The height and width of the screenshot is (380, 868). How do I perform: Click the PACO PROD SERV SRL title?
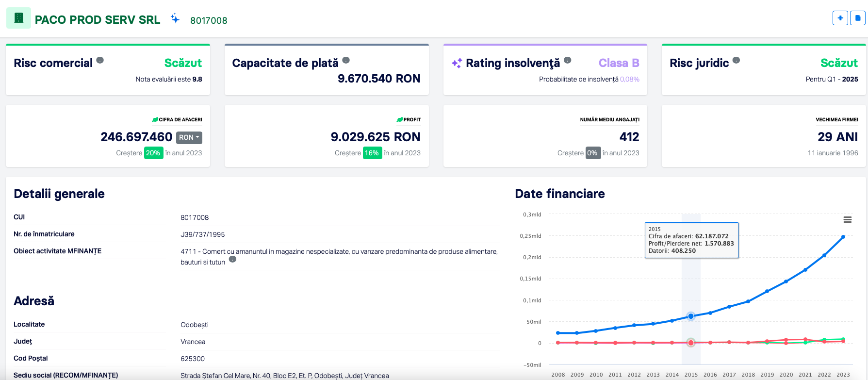(98, 20)
